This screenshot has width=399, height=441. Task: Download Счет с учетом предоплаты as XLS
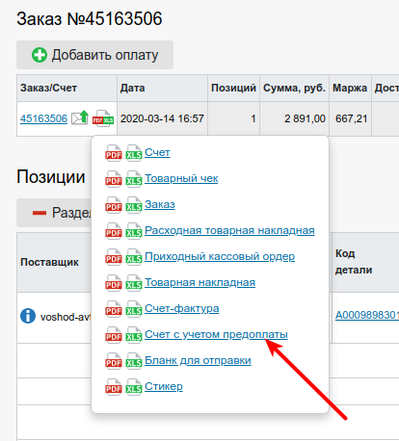[134, 335]
